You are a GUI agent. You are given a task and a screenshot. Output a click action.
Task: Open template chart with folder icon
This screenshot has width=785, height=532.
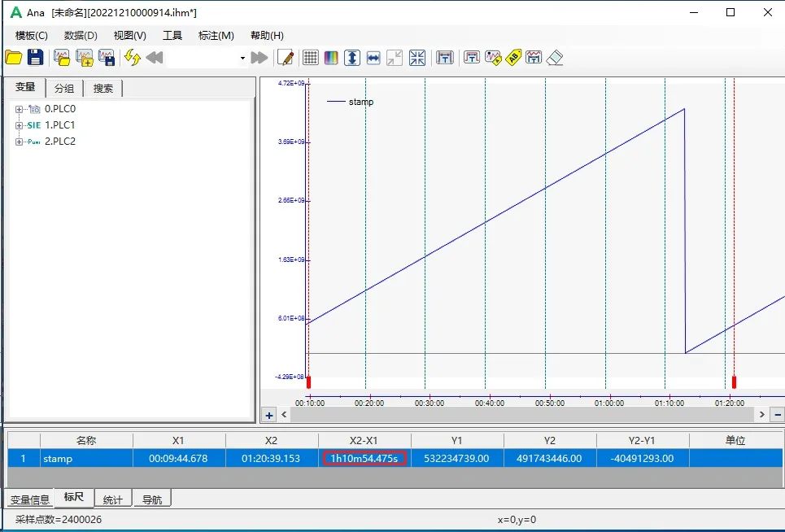point(62,58)
